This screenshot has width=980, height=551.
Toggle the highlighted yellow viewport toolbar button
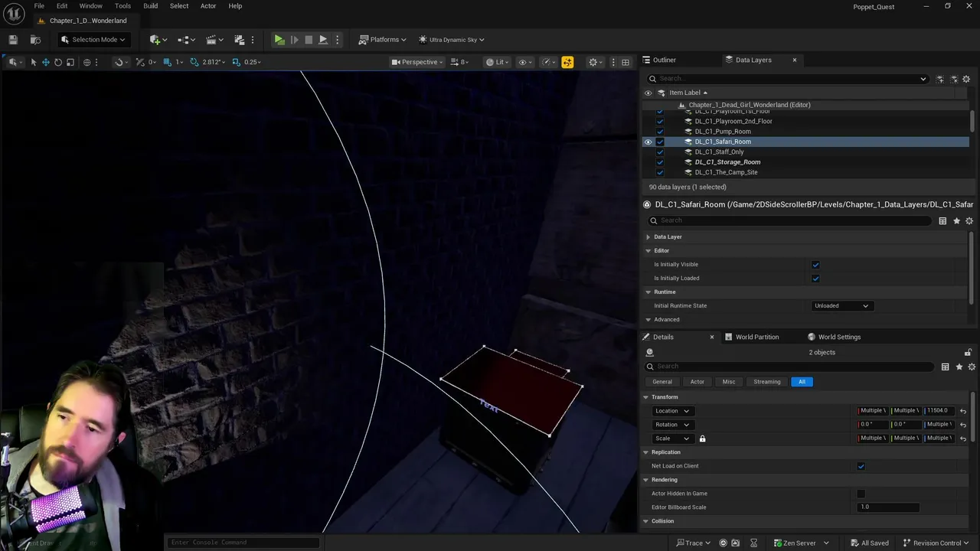[x=567, y=62]
